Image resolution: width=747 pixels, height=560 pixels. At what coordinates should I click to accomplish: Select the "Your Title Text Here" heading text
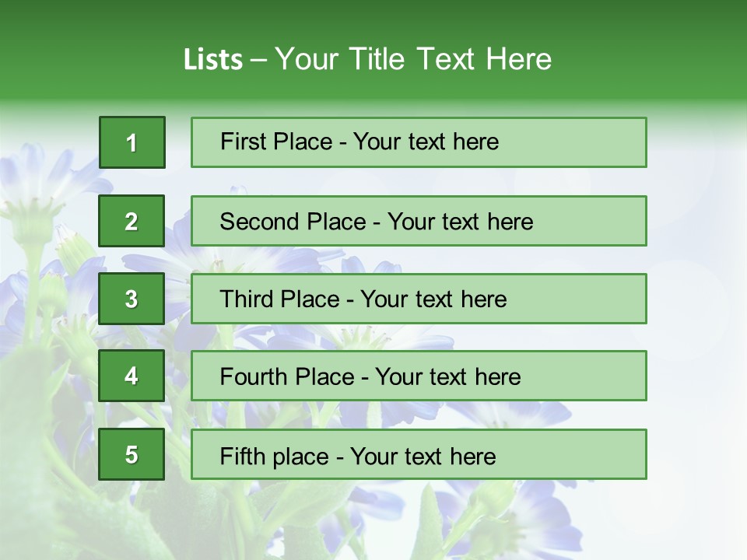click(x=413, y=59)
